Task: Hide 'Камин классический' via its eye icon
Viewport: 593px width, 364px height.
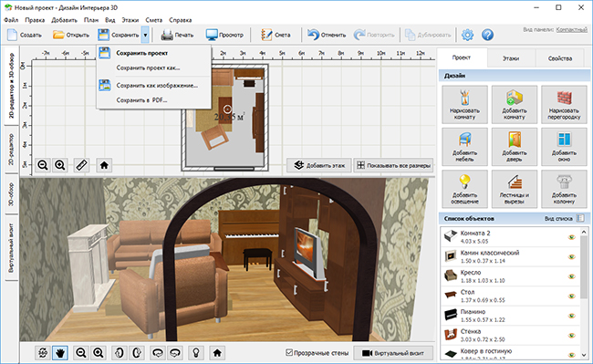Action: coord(571,257)
